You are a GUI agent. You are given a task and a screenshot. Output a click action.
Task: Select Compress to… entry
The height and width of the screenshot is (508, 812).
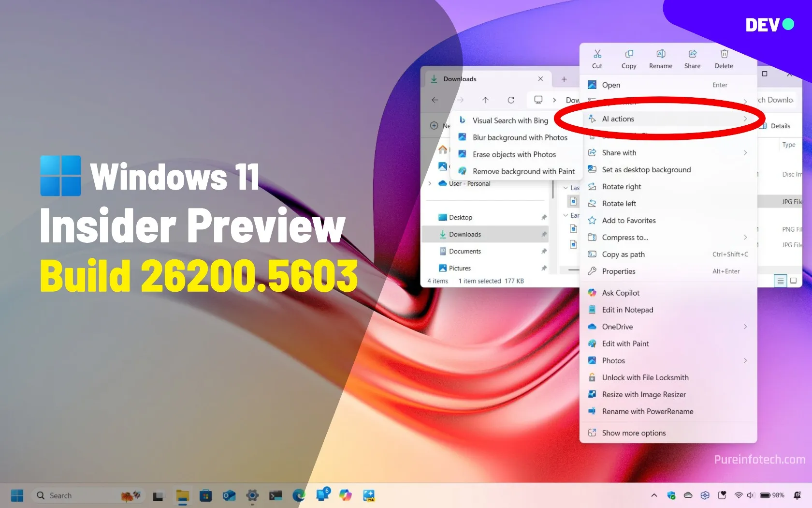tap(668, 238)
